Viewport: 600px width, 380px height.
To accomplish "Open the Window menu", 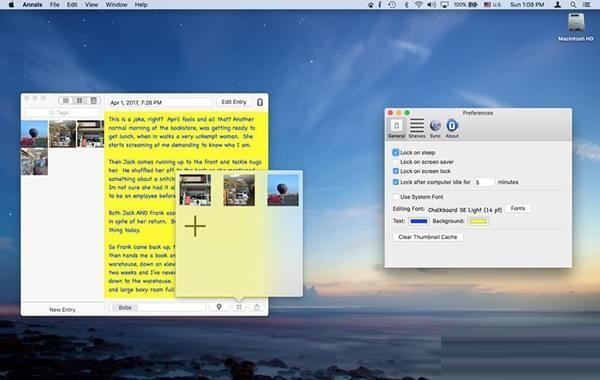I will 116,5.
